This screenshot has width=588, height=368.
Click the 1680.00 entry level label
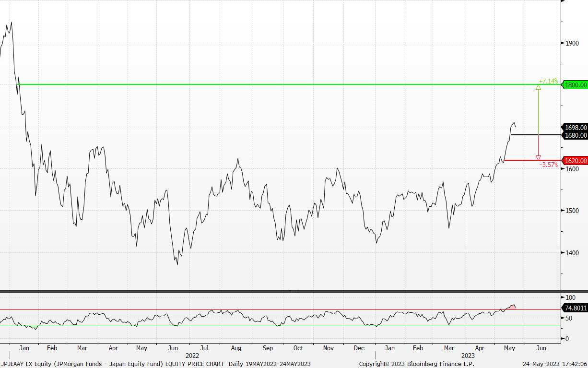click(x=576, y=135)
